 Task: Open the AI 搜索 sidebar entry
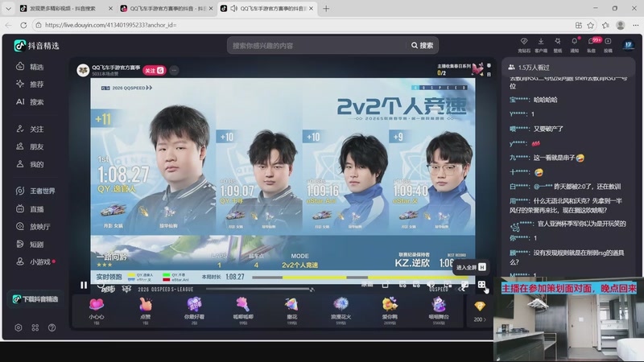[x=30, y=102]
